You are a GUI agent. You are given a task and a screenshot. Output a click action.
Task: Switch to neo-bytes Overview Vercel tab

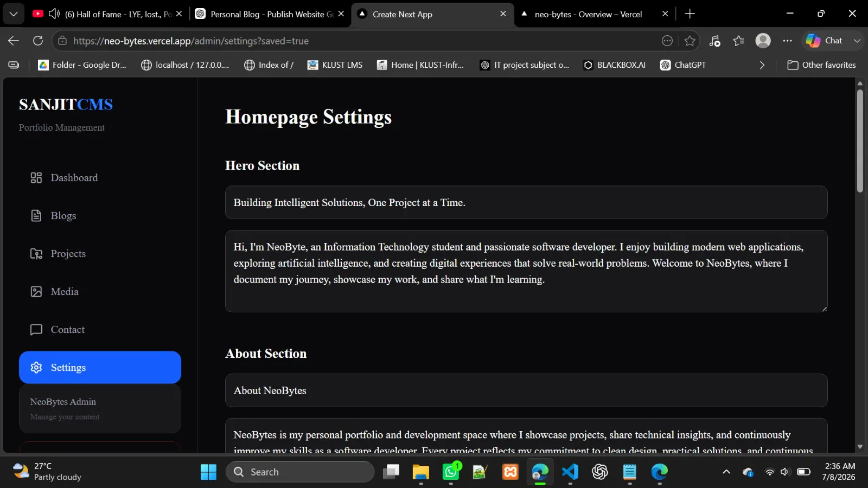(594, 14)
